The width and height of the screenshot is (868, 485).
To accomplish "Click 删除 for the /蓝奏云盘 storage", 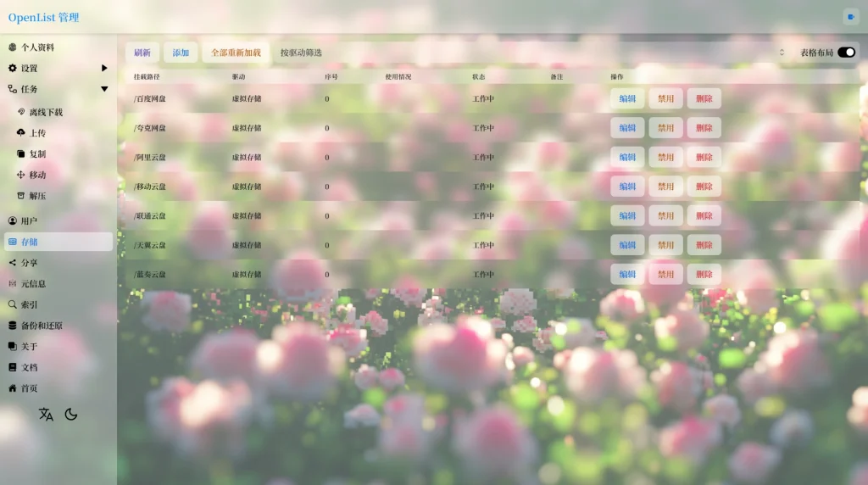I will coord(704,274).
